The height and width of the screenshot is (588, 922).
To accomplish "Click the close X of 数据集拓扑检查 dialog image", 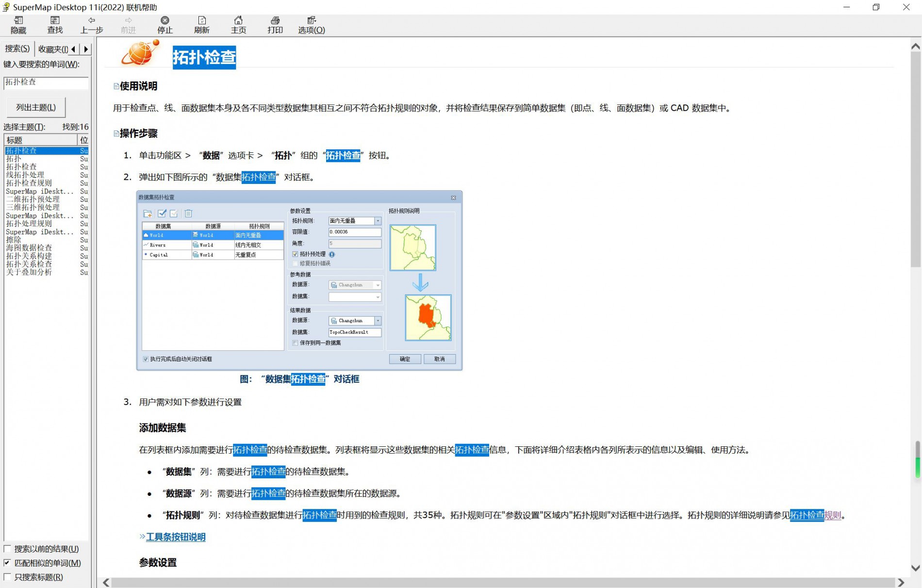I will tap(453, 197).
